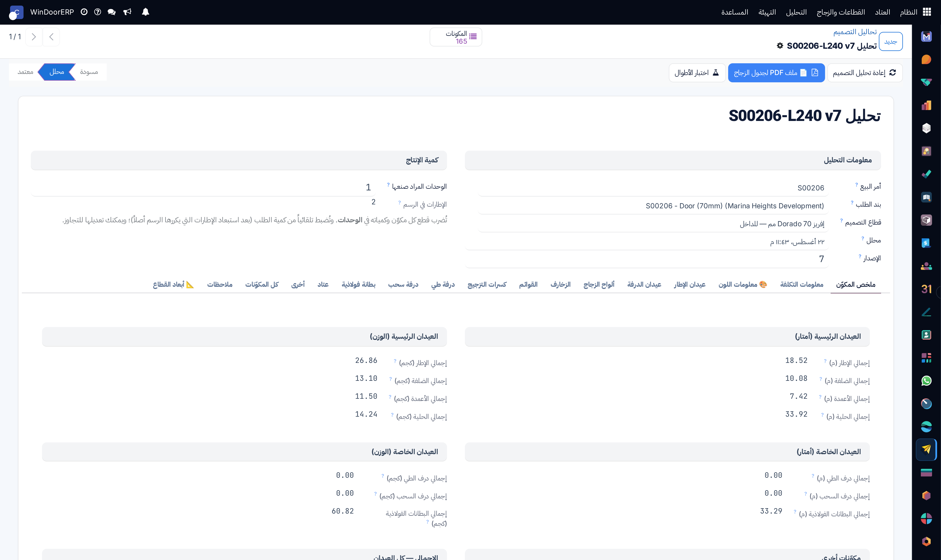The height and width of the screenshot is (560, 941).
Task: Click the clock activities icon
Action: (84, 12)
